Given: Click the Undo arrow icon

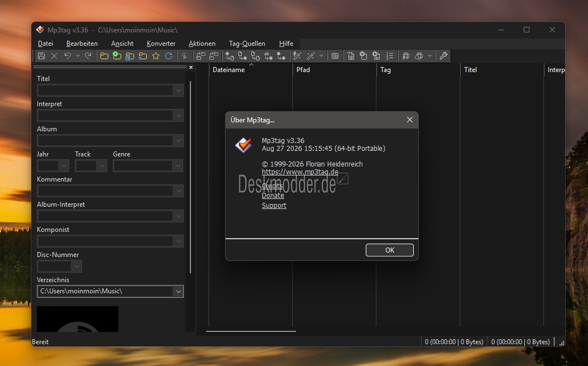Looking at the screenshot, I should pos(68,56).
